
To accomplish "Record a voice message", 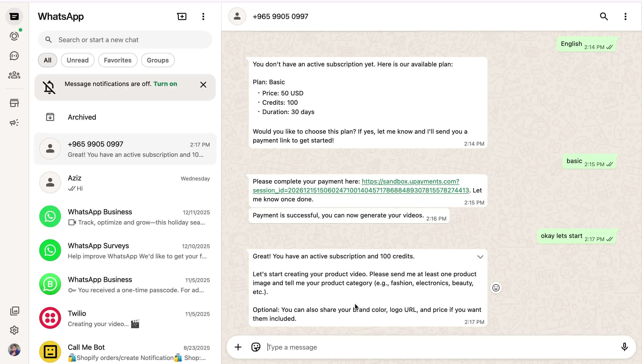I will pos(624,347).
